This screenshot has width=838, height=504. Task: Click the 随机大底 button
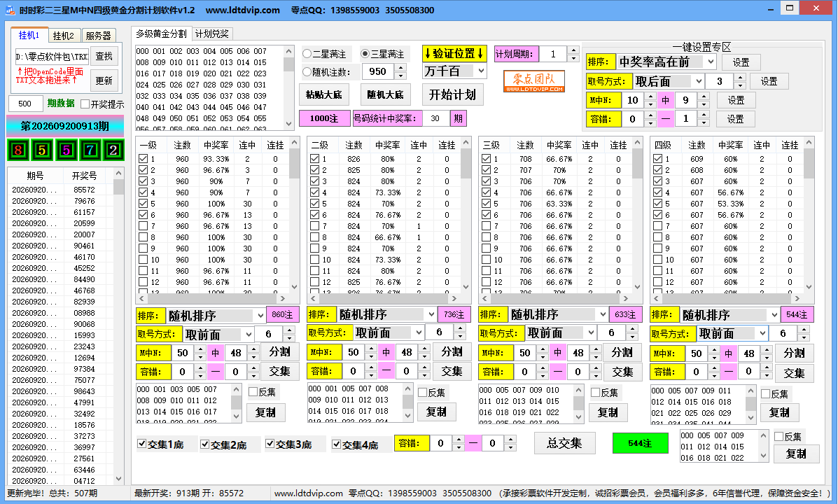pyautogui.click(x=385, y=94)
